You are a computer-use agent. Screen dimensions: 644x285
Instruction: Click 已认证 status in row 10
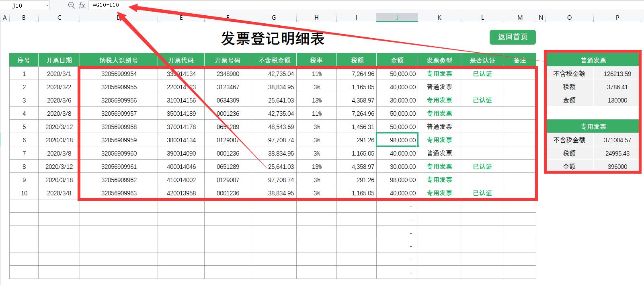pyautogui.click(x=482, y=193)
